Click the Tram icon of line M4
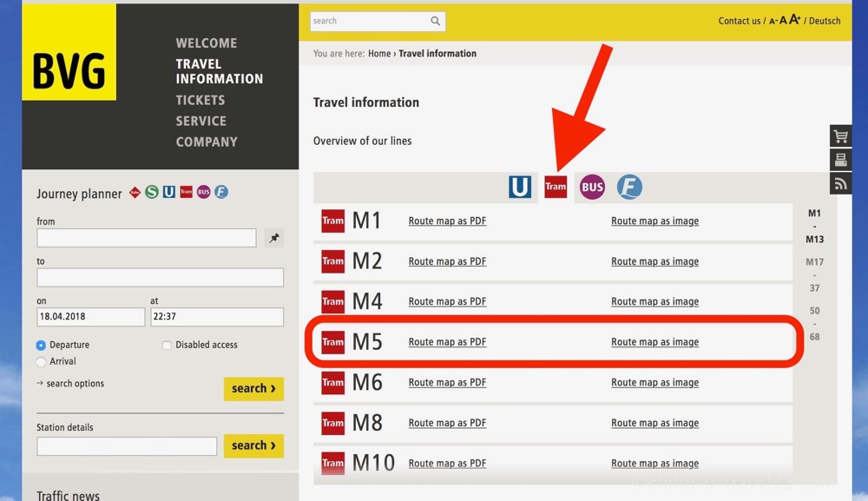This screenshot has width=868, height=501. point(333,301)
